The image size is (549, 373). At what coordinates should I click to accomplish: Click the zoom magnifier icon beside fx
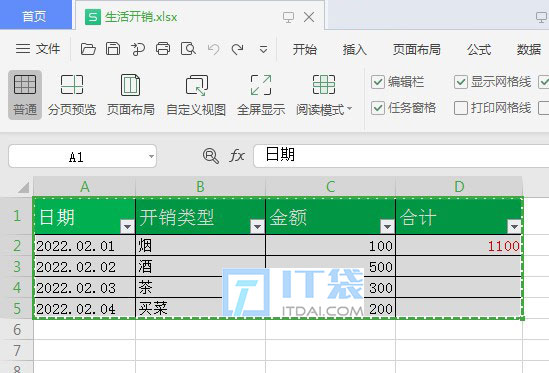pyautogui.click(x=211, y=156)
